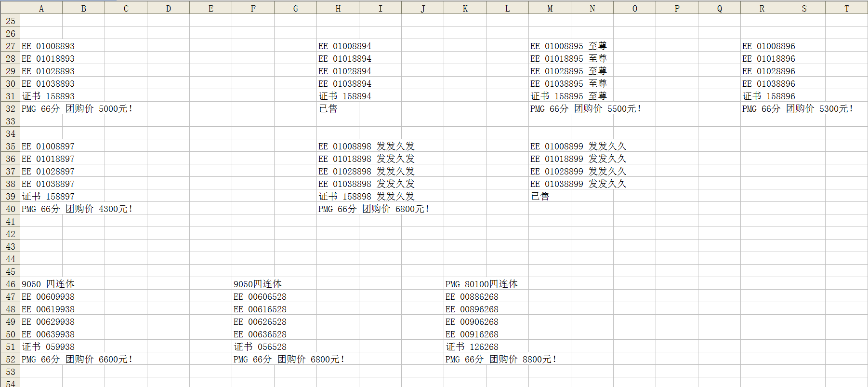Click cell '证书 059938'
The image size is (868, 387).
pos(48,347)
